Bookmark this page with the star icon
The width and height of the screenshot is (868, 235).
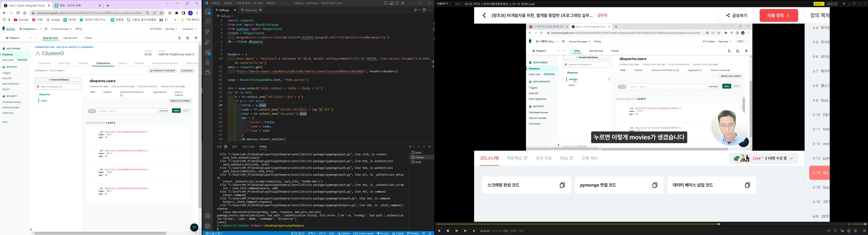tap(161, 13)
